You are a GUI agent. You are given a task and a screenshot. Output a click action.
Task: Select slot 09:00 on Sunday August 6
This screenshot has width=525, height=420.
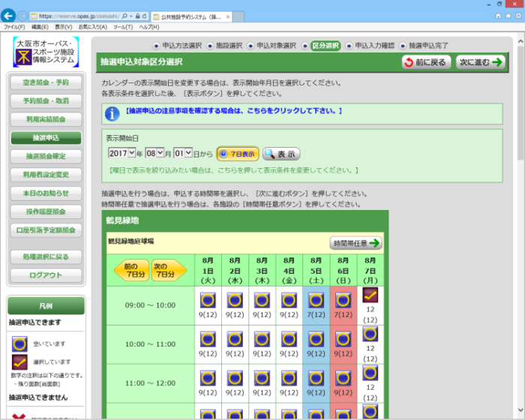[x=343, y=300]
